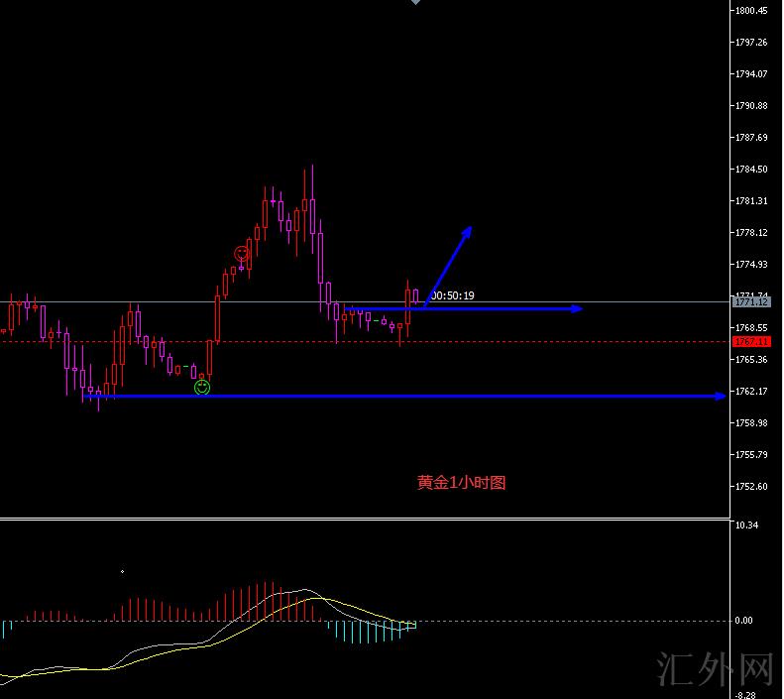The image size is (784, 699).
Task: Click the arrowhead of the long lower blue arrow
Action: tap(720, 397)
